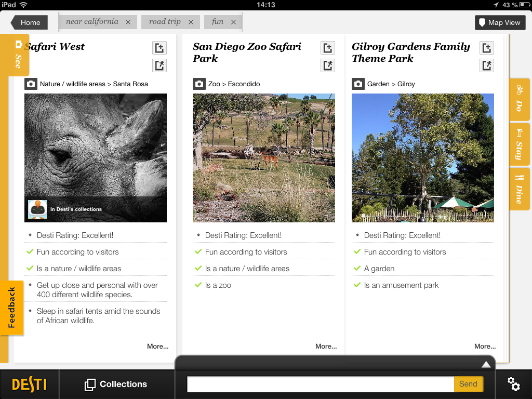Add Safari West to a collection
Viewport: 532px width, 399px height.
click(159, 48)
